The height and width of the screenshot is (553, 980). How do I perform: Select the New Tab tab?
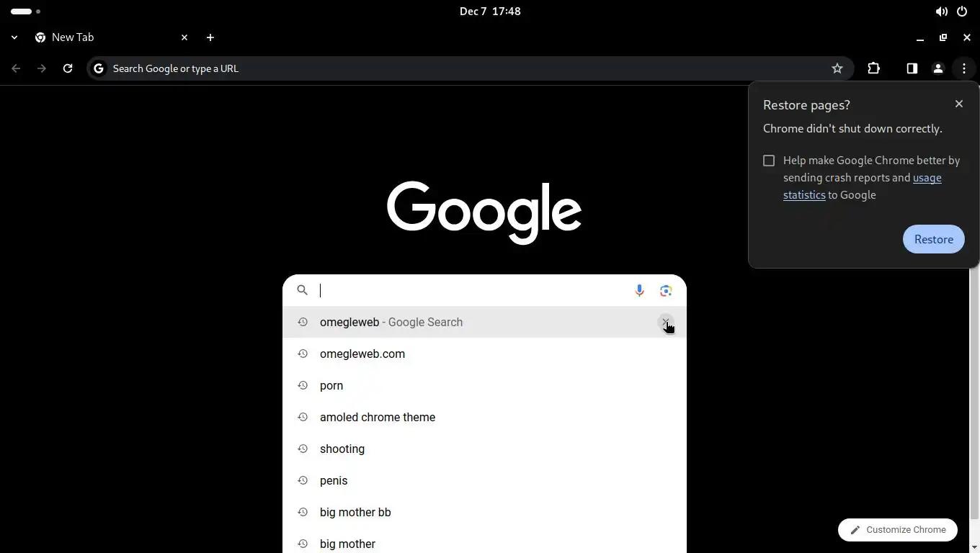click(112, 37)
